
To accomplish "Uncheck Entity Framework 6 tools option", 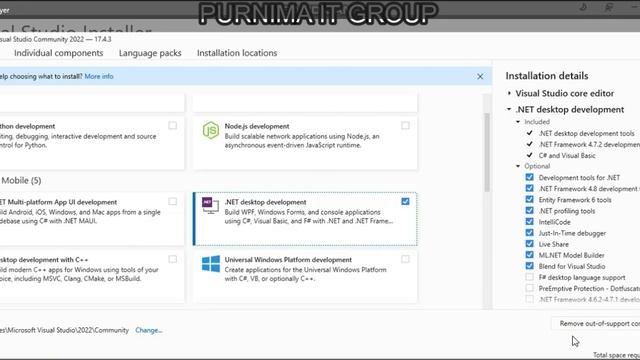I will pos(529,199).
